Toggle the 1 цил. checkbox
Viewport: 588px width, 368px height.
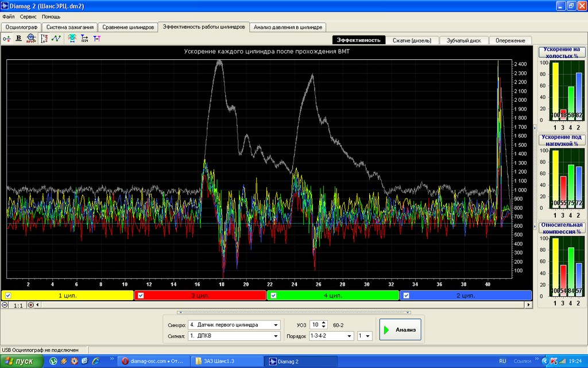(x=8, y=296)
